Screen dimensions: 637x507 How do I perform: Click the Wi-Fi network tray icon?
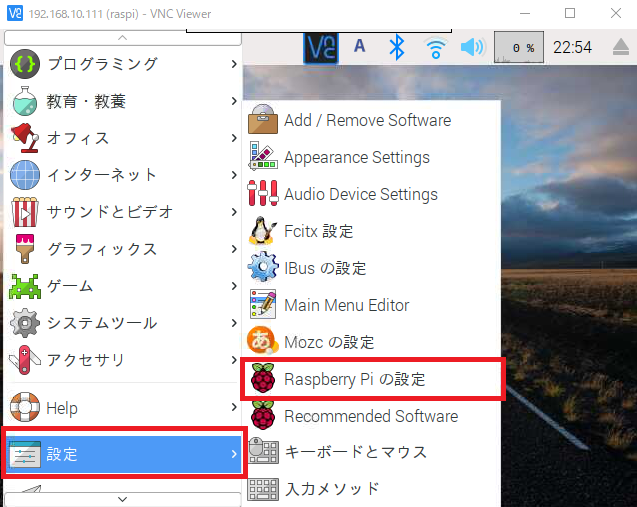435,48
